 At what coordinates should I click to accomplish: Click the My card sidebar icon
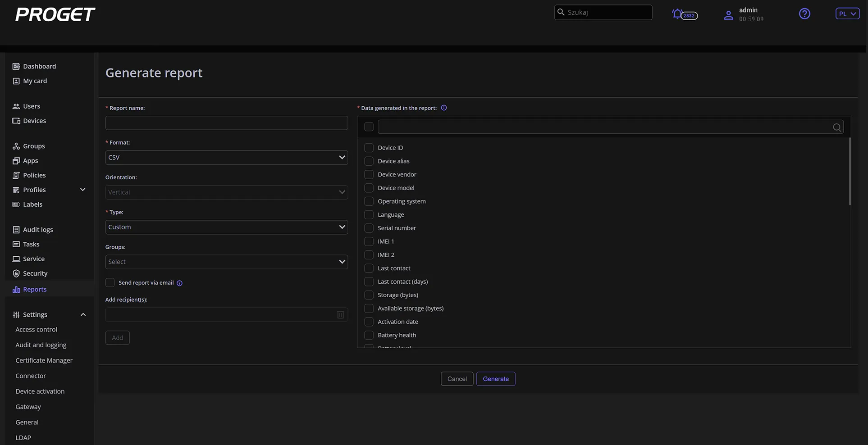click(x=16, y=81)
